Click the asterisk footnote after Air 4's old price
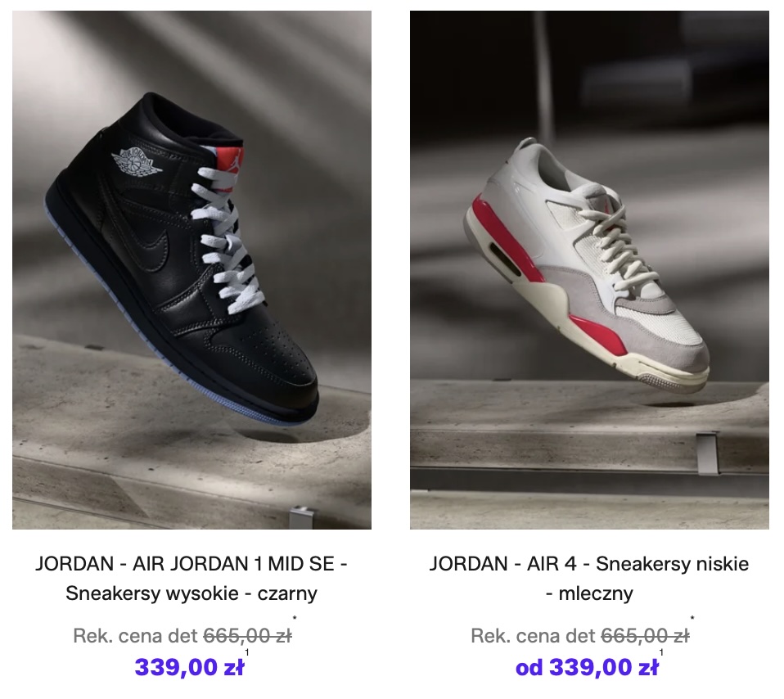 [x=692, y=619]
